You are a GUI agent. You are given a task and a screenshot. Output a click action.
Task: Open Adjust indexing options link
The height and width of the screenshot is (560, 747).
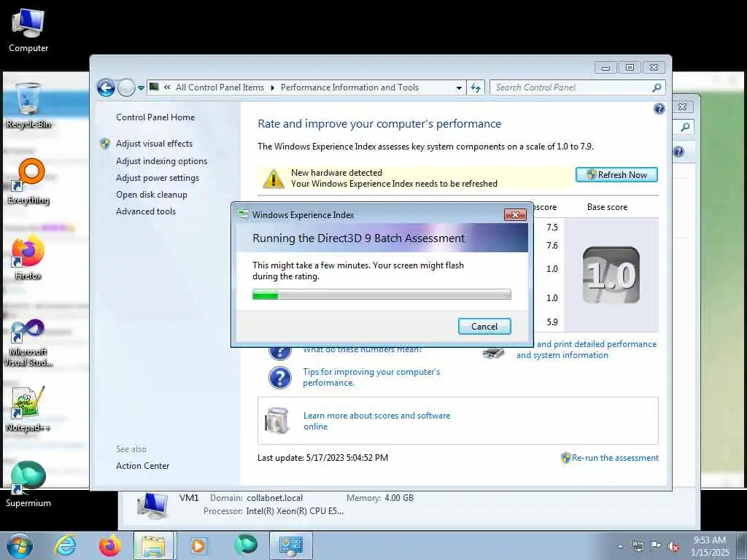[161, 161]
